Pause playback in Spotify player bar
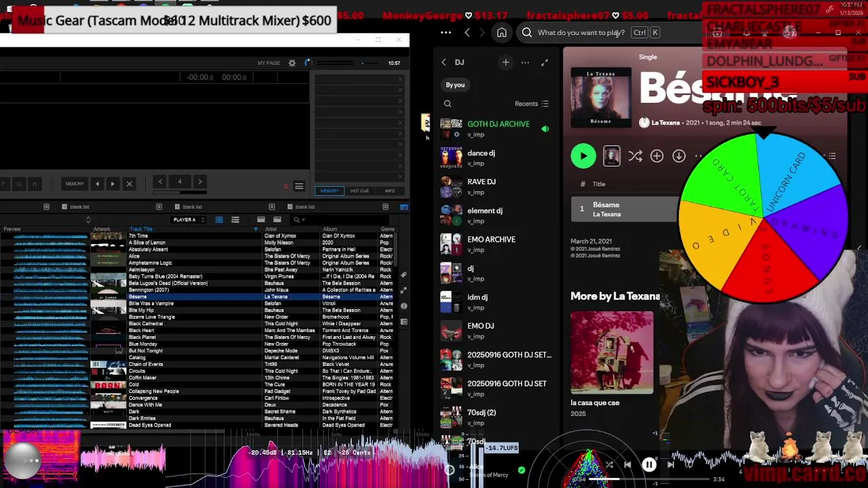Viewport: 868px width, 488px height. 649,465
